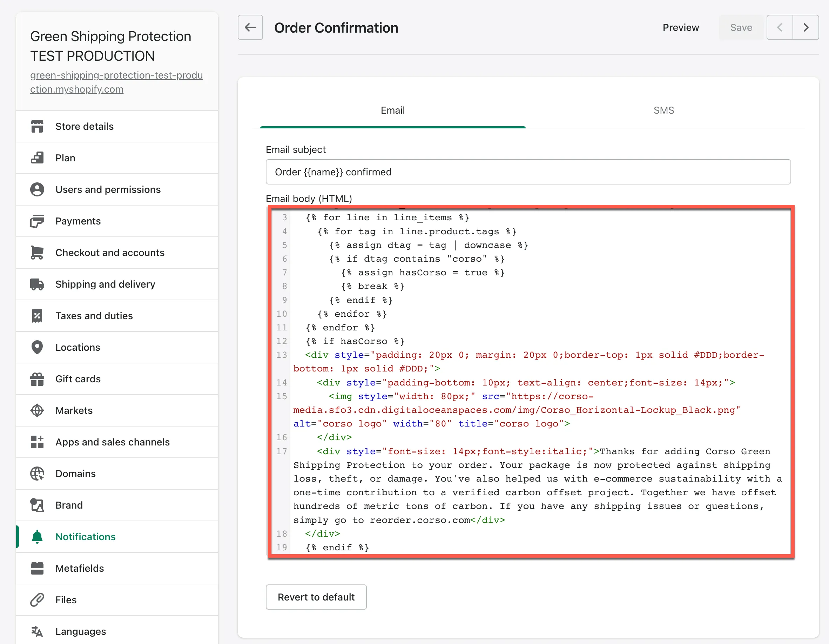Open Locations via the map pin icon
This screenshot has width=829, height=644.
(37, 347)
